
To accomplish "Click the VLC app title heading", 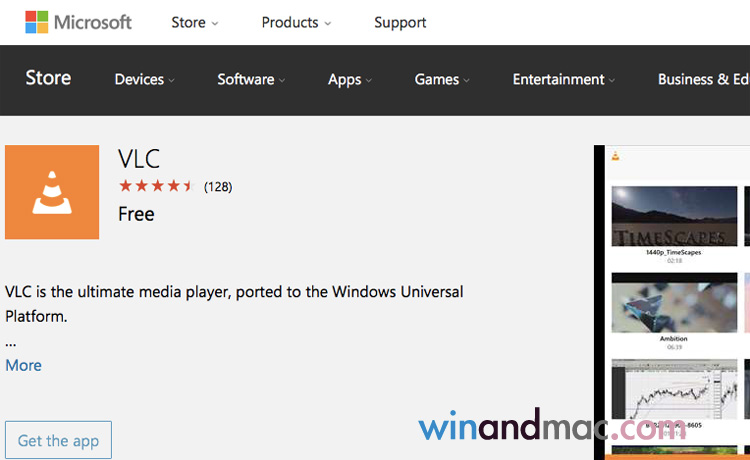I will 139,159.
